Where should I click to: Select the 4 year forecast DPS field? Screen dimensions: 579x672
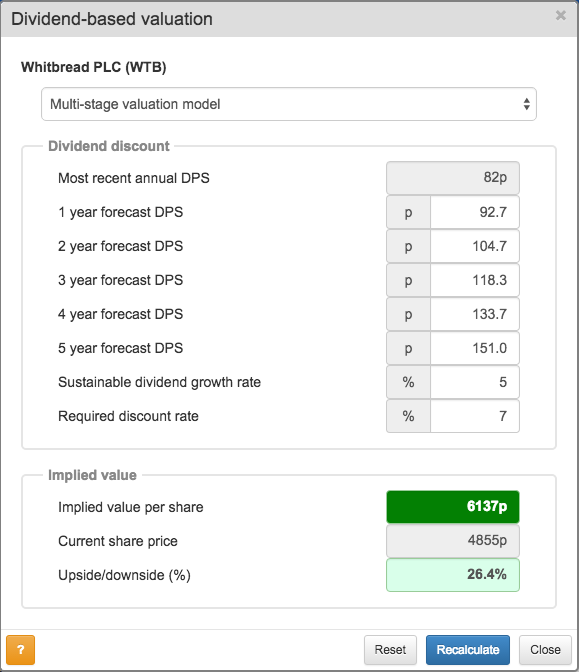[475, 314]
